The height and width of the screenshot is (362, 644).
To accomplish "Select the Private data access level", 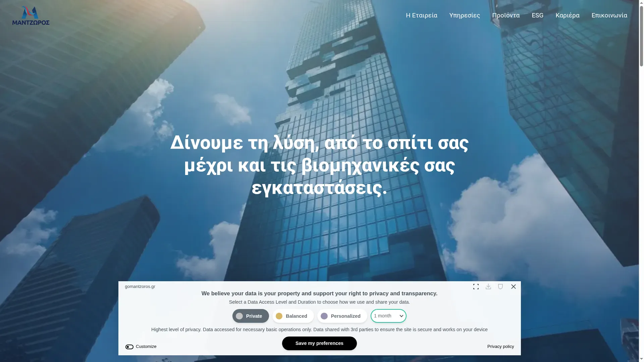I will (x=251, y=316).
